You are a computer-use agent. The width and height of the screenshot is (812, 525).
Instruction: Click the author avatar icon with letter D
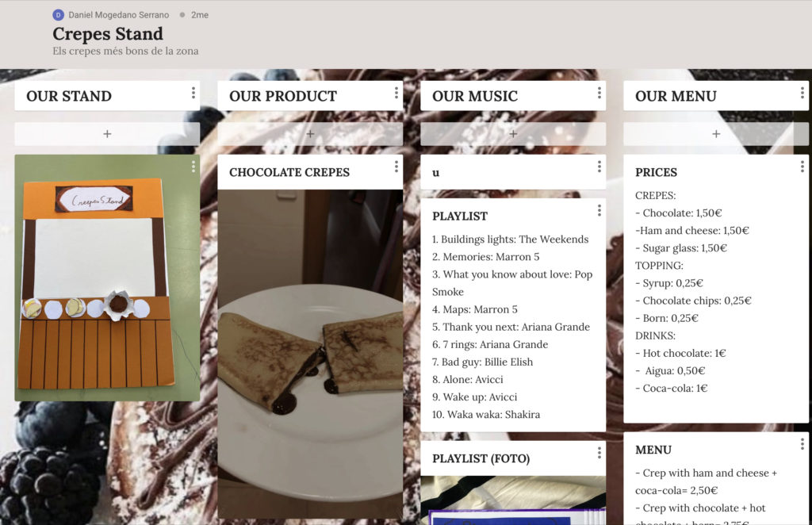click(58, 15)
